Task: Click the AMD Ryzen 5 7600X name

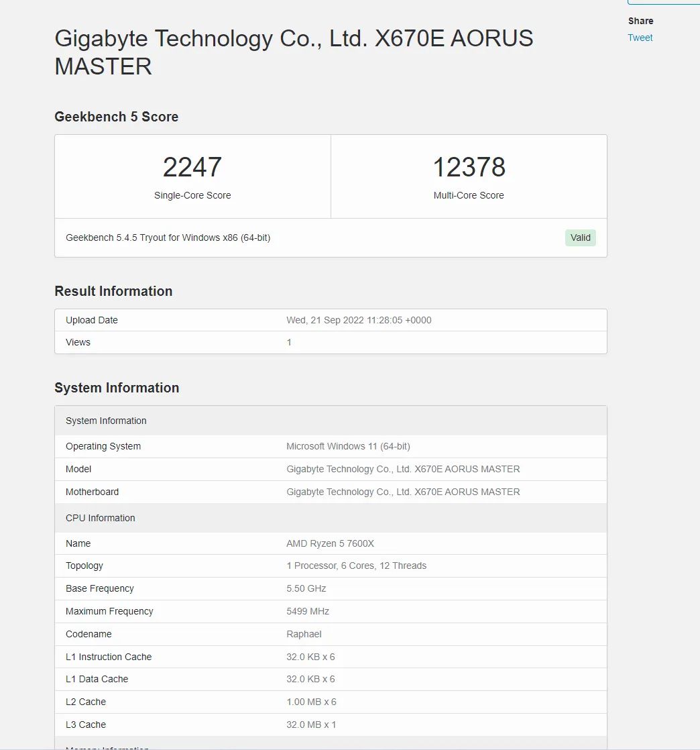Action: (330, 543)
